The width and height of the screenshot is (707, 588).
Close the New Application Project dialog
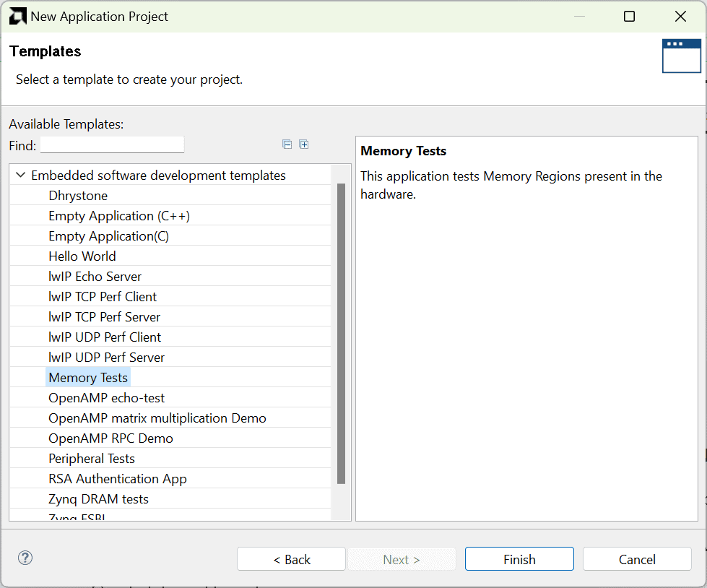point(680,16)
